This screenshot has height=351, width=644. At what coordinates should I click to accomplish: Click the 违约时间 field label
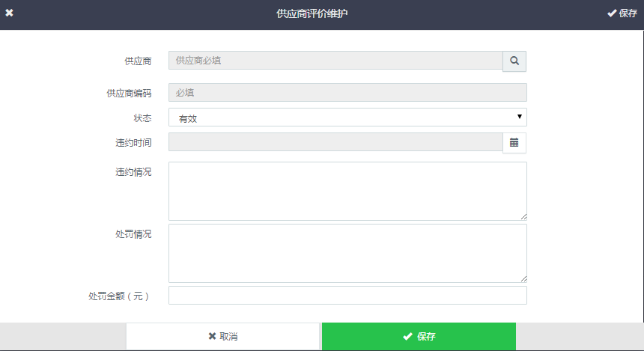pos(133,143)
